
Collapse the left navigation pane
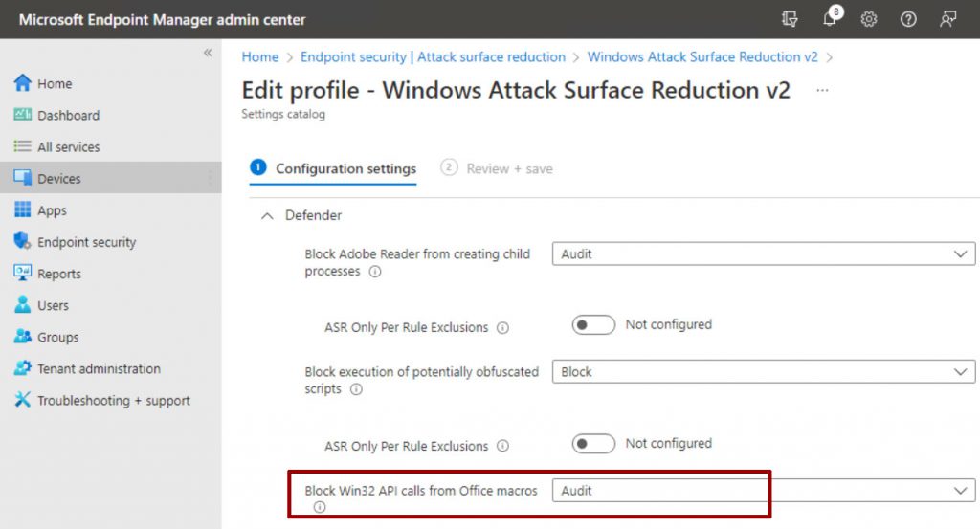click(208, 53)
